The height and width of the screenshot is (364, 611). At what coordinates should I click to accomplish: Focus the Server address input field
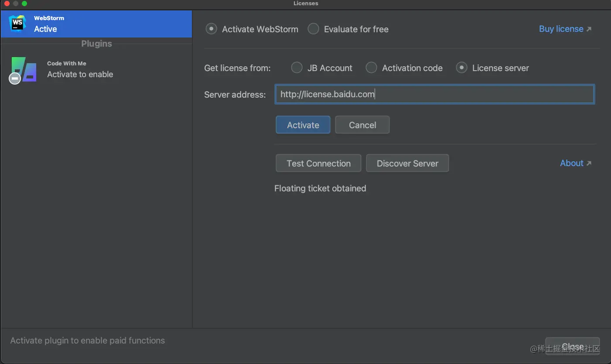pos(435,94)
